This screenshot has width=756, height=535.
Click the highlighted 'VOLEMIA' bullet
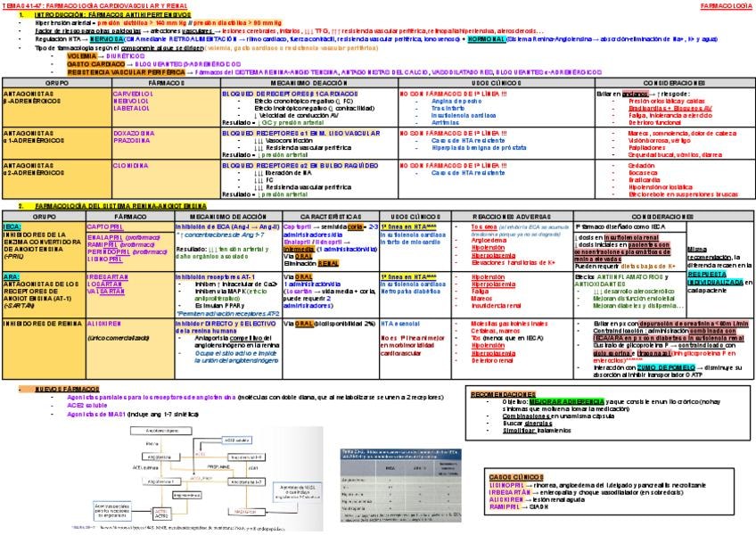pyautogui.click(x=81, y=56)
